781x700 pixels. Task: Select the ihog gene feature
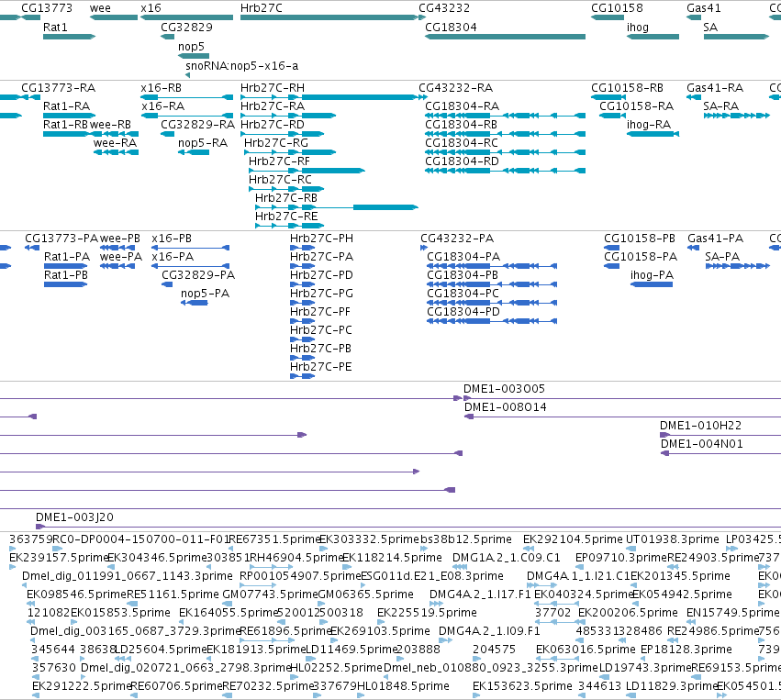pyautogui.click(x=653, y=37)
